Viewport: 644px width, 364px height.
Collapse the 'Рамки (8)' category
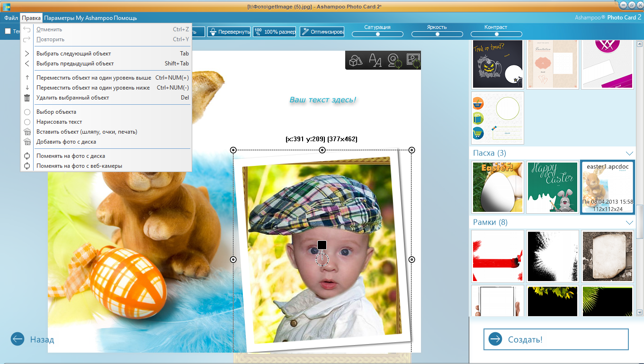(x=629, y=222)
